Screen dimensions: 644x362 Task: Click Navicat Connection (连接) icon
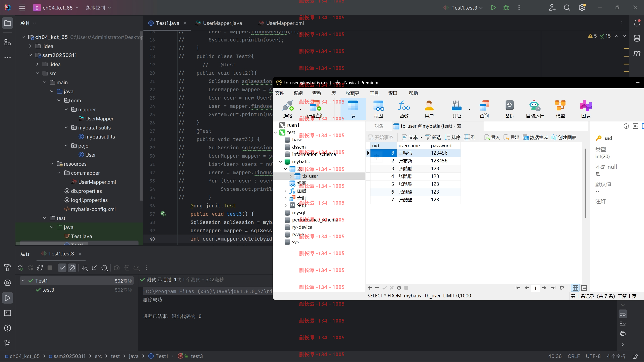(288, 109)
